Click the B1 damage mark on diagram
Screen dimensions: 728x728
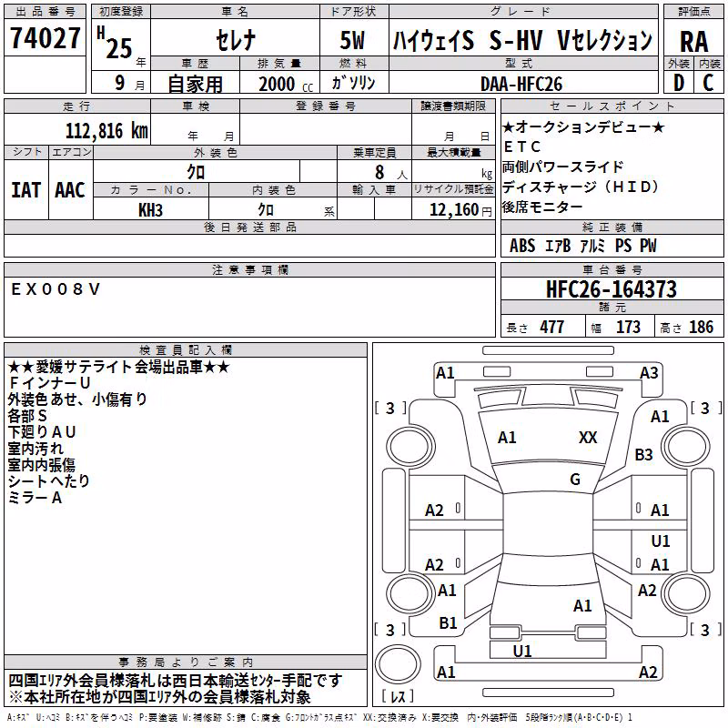pyautogui.click(x=448, y=623)
